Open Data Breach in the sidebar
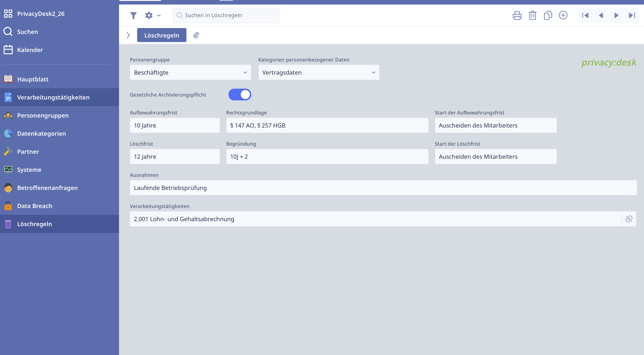 pos(34,206)
